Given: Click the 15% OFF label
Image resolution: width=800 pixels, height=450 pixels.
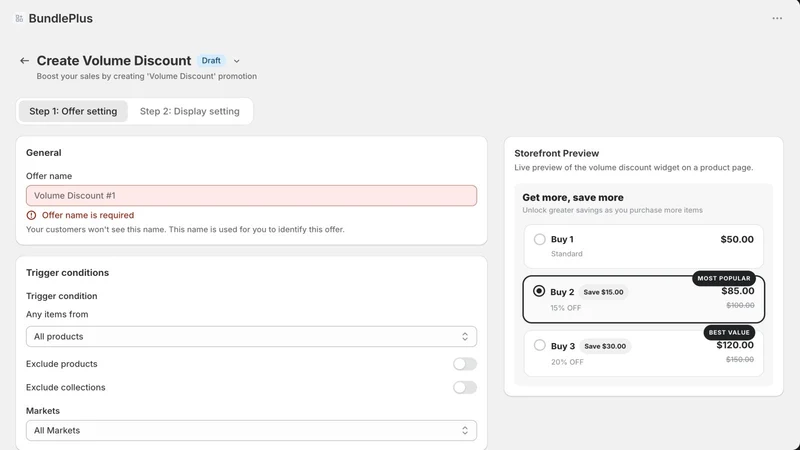Looking at the screenshot, I should 565,308.
